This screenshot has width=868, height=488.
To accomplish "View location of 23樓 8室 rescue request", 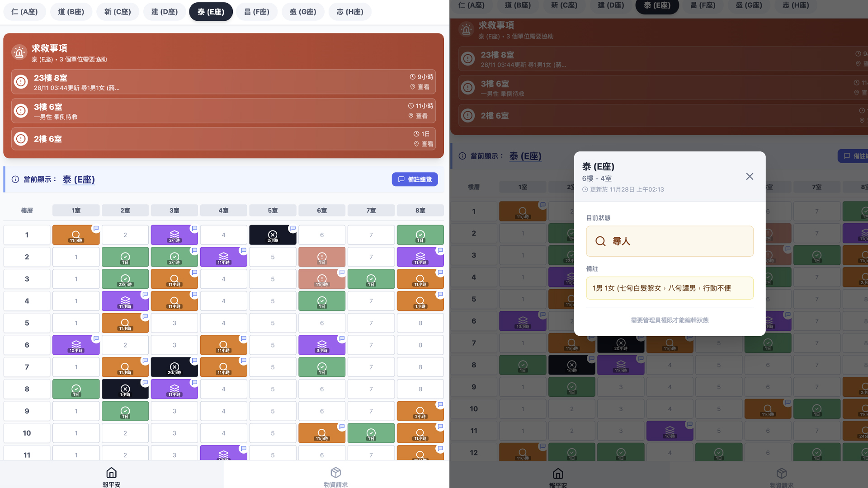I will tap(420, 87).
